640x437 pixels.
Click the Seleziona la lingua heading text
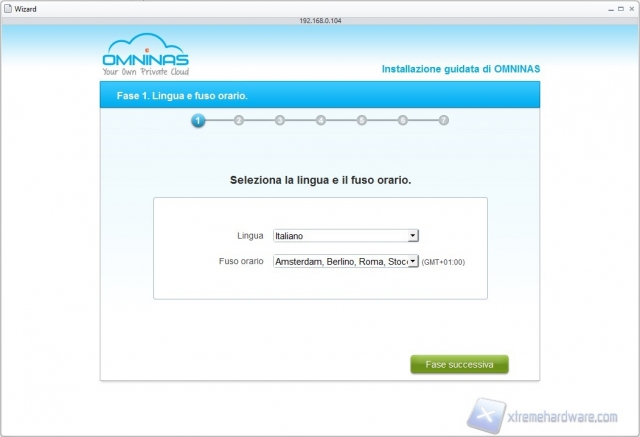pos(320,181)
